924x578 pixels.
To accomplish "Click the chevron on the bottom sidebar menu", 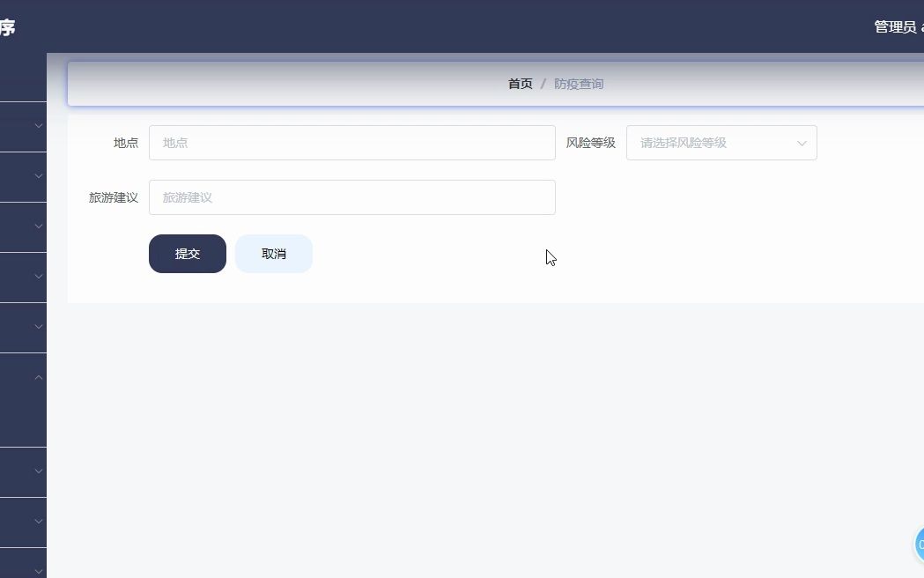I will coord(37,572).
